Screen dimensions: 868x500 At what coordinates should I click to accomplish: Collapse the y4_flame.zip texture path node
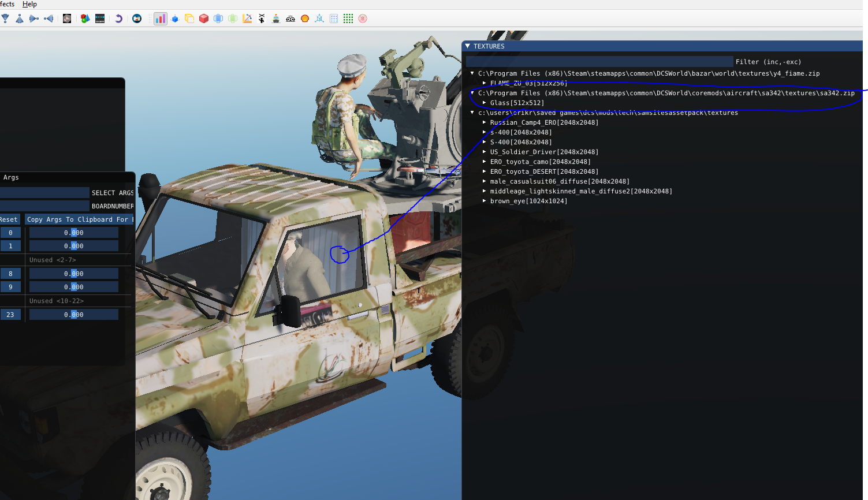[472, 73]
